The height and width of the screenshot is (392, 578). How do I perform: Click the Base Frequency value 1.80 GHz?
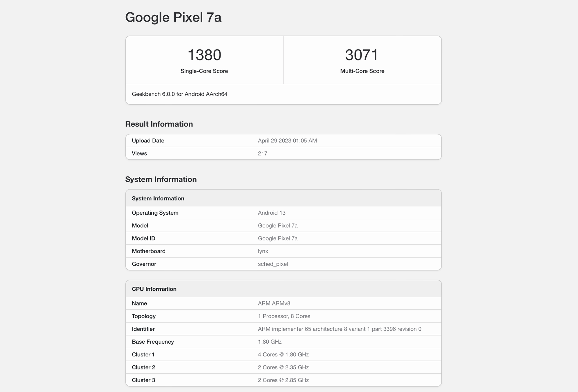coord(270,342)
